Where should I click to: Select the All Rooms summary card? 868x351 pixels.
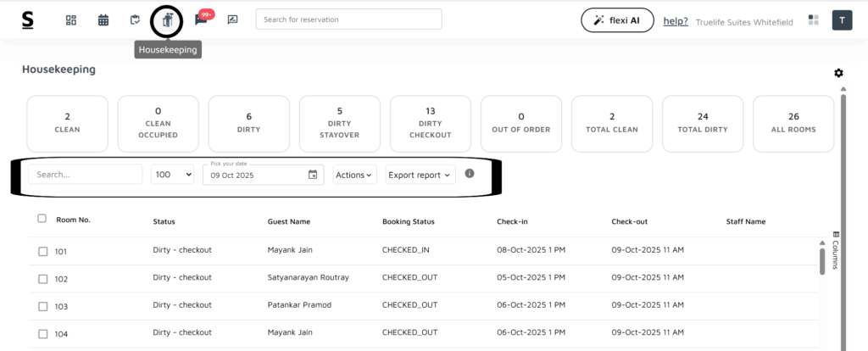pos(793,123)
